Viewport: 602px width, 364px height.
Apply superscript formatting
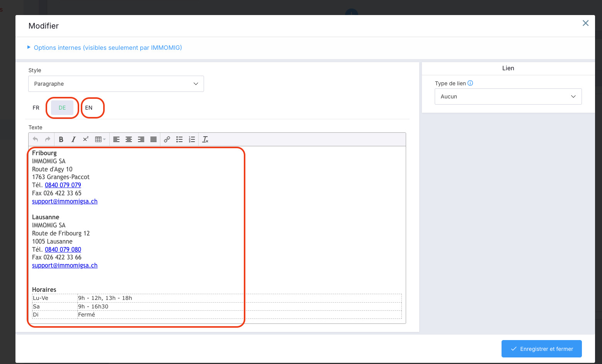coord(86,139)
